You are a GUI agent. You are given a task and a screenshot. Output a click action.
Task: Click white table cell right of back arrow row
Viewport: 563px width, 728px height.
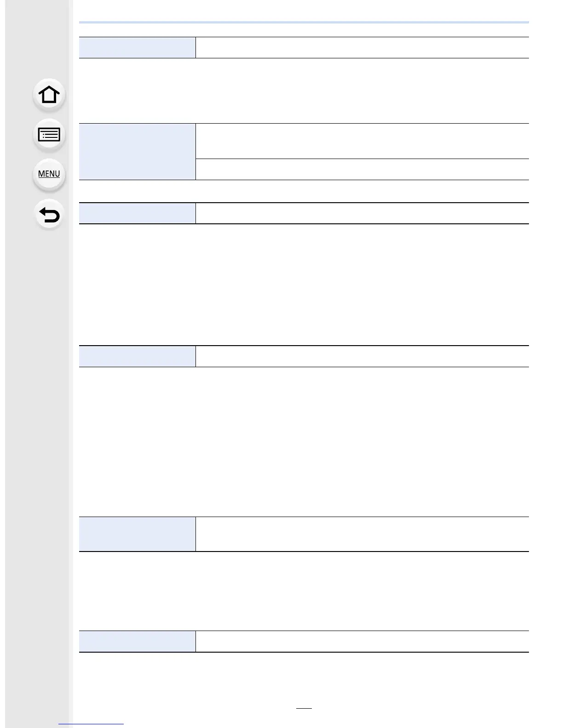click(x=362, y=213)
